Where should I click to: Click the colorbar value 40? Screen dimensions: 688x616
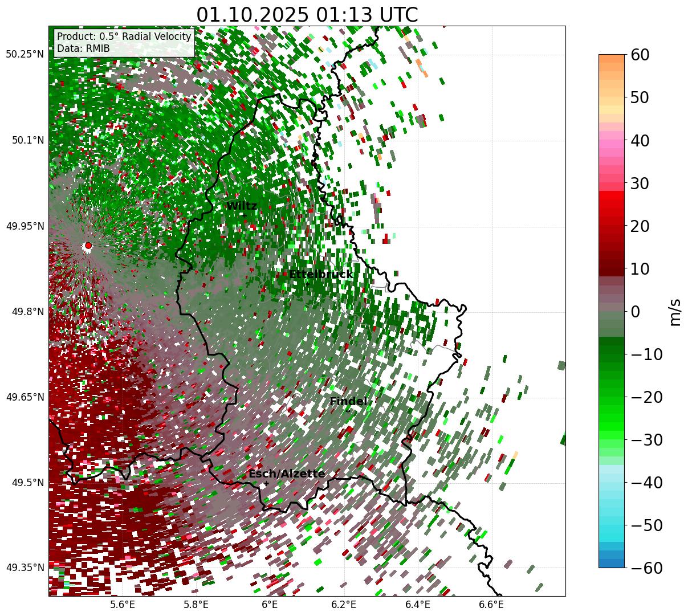(640, 140)
